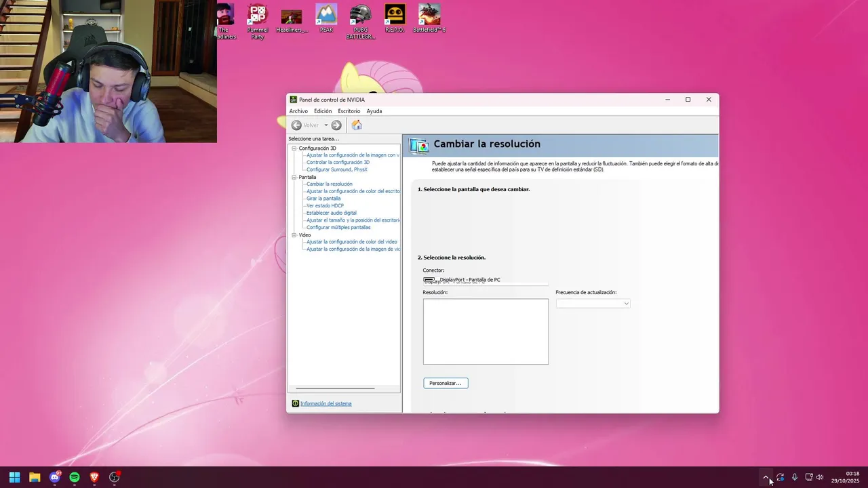
Task: Select the PEAK desktop icon
Action: tap(326, 19)
